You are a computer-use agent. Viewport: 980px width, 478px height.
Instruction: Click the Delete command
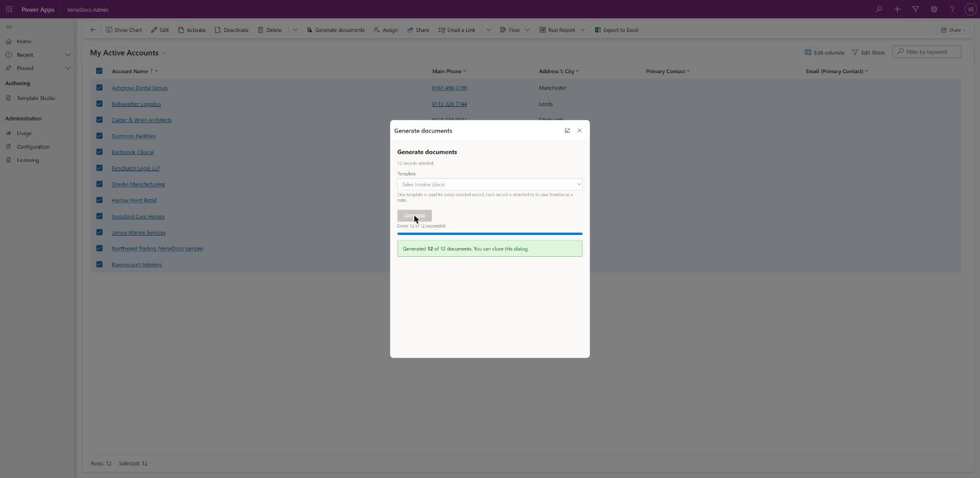(270, 30)
